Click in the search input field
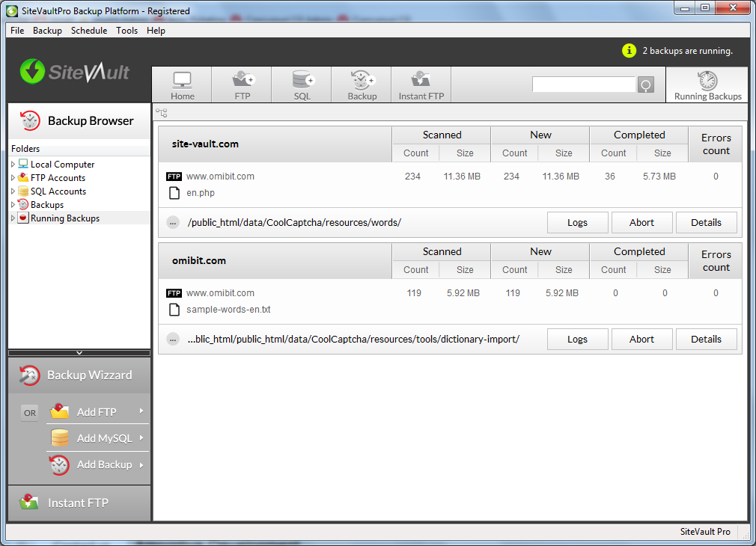 click(583, 85)
